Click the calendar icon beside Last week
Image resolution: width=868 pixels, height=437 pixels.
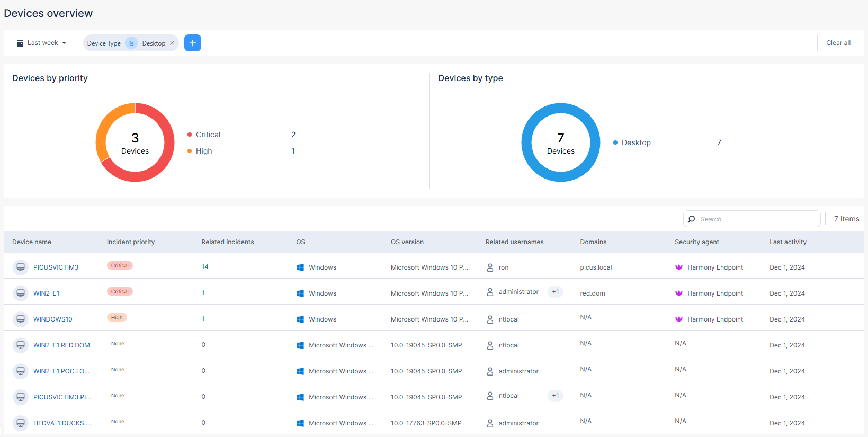[20, 43]
